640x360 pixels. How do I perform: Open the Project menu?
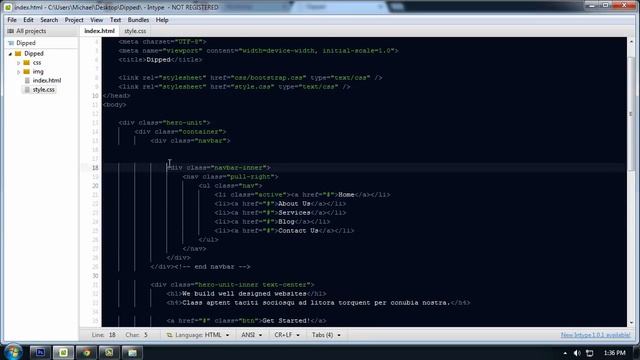click(x=74, y=20)
